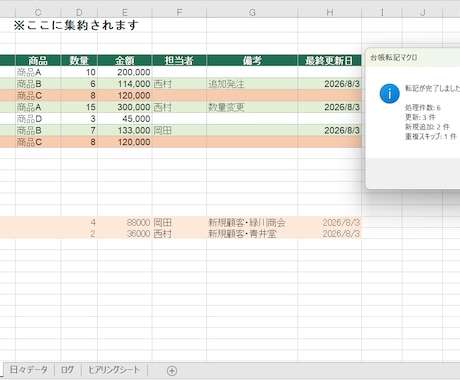Select the 岡田 cell in 133,000 row
Viewport: 460px width, 380px height.
[179, 130]
